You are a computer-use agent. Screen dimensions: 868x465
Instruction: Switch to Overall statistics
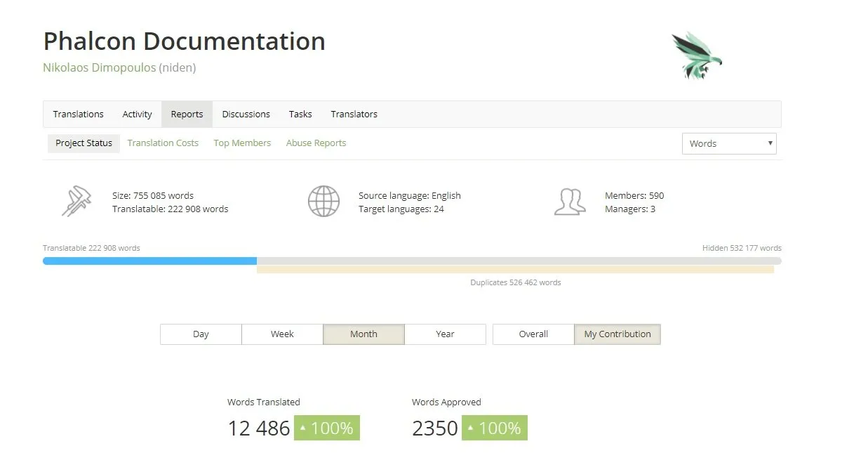pyautogui.click(x=533, y=334)
